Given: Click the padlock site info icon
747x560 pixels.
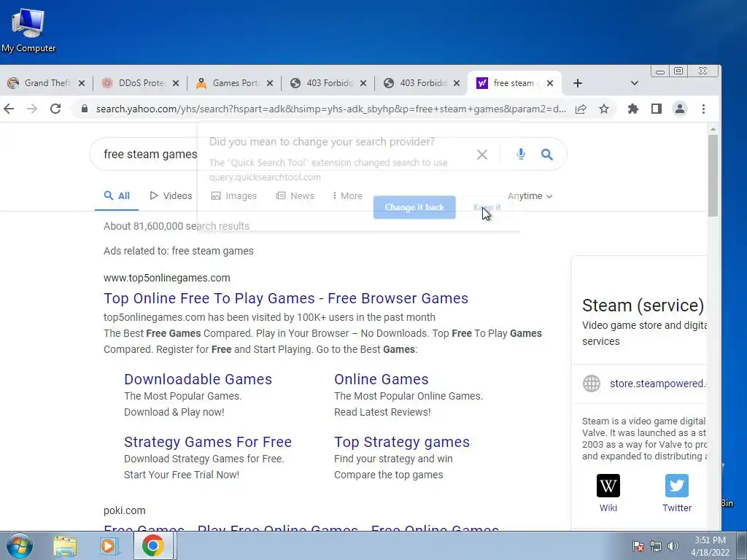Looking at the screenshot, I should point(85,109).
